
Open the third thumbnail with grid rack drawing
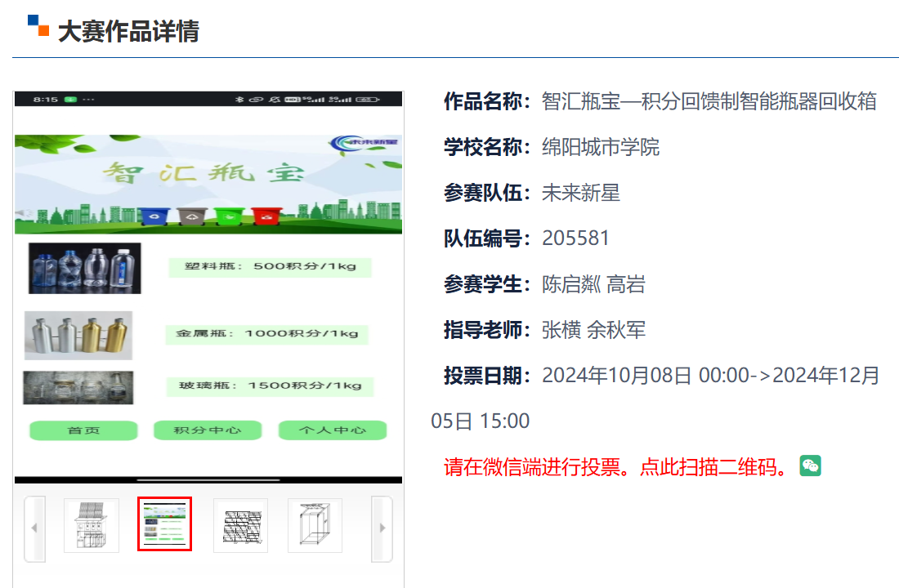[240, 525]
